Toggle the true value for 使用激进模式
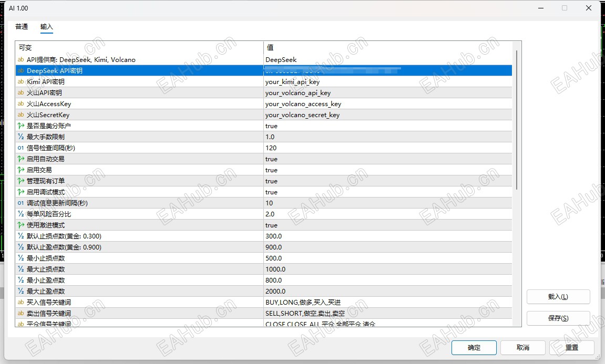This screenshot has width=605, height=364. pyautogui.click(x=271, y=225)
